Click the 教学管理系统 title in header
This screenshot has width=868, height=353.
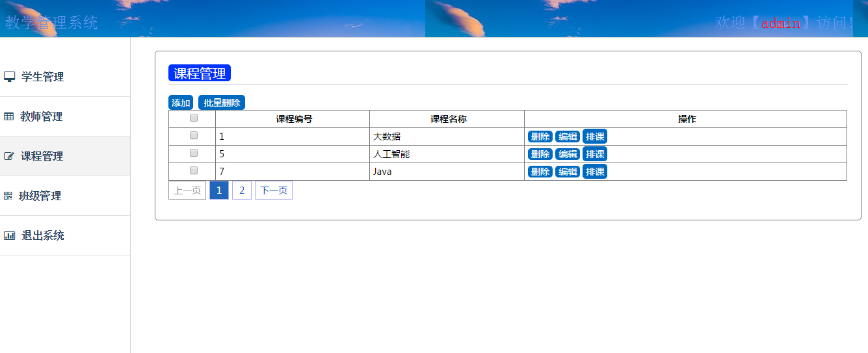[51, 23]
